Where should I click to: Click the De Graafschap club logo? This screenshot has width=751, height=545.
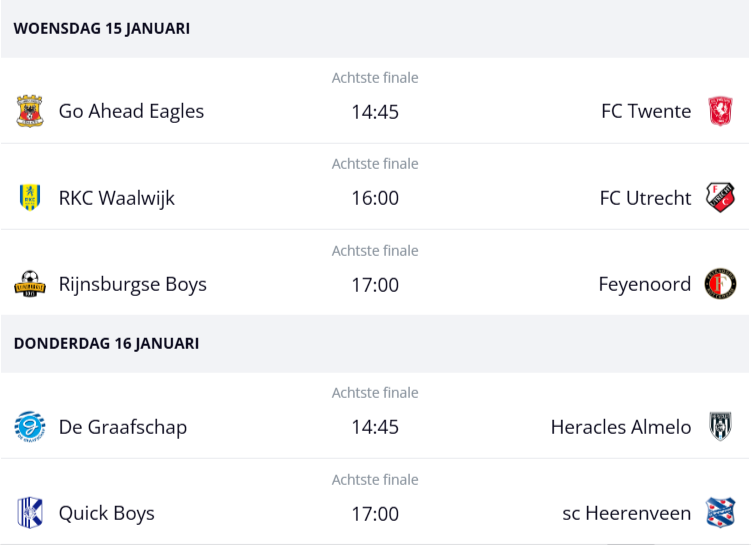[x=30, y=427]
